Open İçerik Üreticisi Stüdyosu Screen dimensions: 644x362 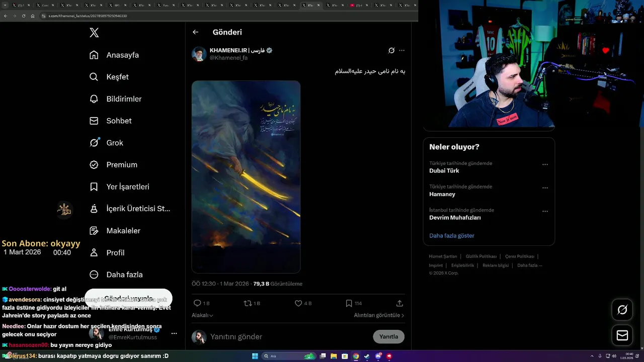[130, 209]
